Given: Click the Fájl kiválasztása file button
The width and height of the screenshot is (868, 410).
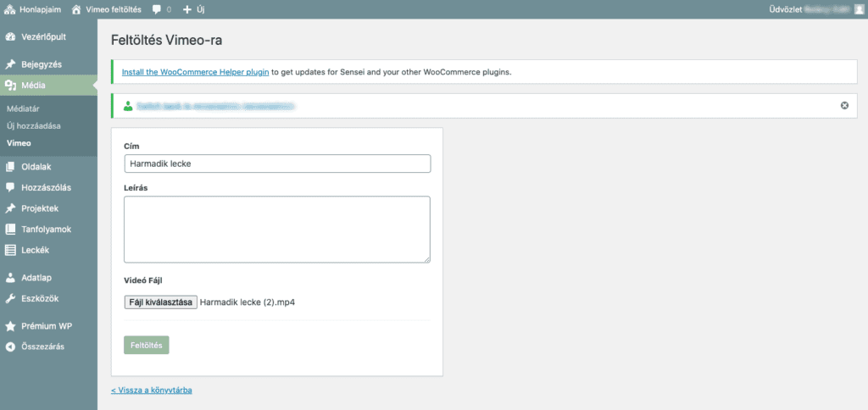Looking at the screenshot, I should click(x=160, y=302).
